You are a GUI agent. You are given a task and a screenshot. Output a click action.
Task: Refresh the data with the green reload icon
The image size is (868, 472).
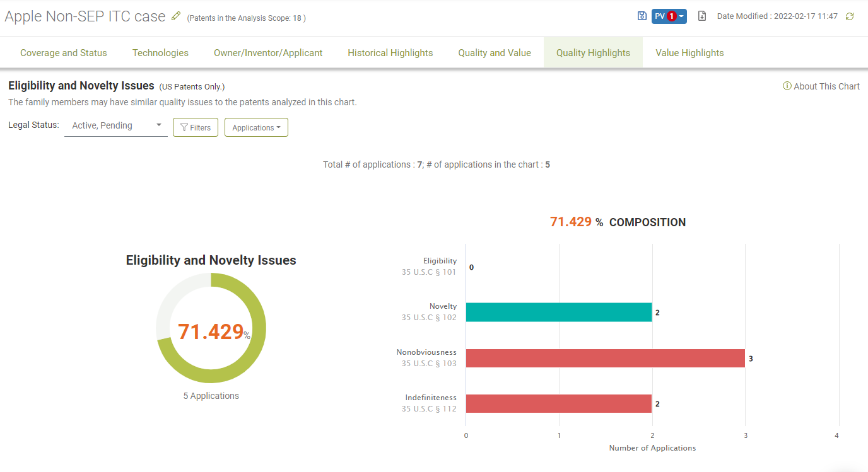[x=850, y=16]
